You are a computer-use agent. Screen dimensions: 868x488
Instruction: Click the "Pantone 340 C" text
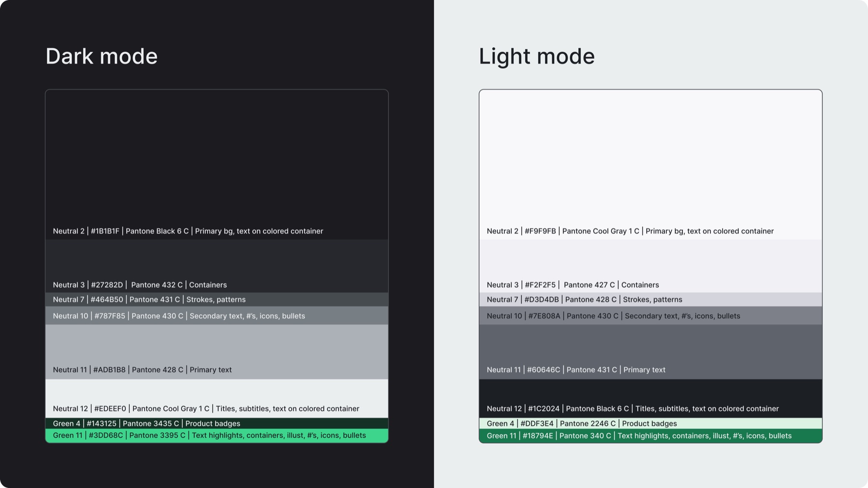tap(585, 436)
